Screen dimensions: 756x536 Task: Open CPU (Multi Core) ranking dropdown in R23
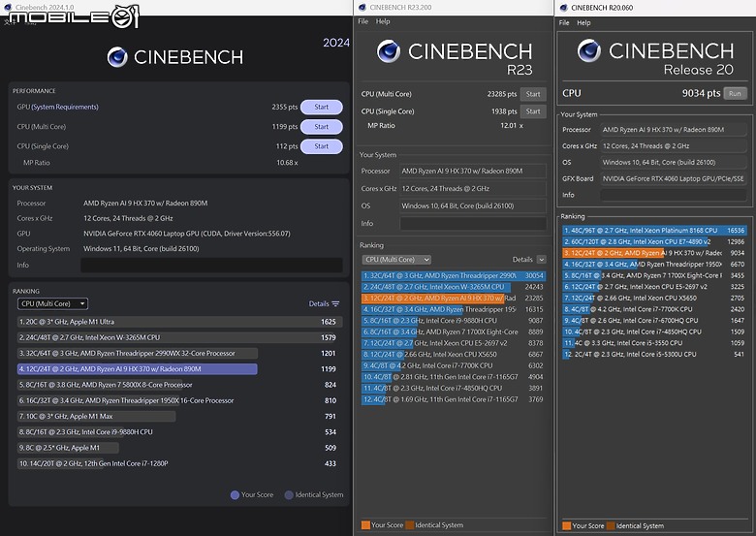point(396,260)
